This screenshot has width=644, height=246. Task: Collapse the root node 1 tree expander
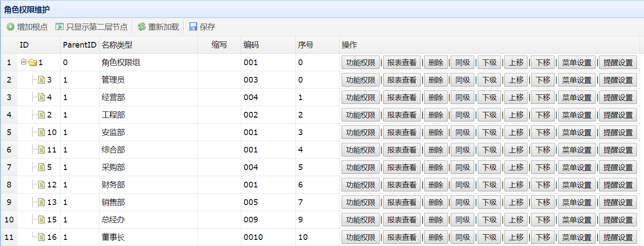pos(24,62)
